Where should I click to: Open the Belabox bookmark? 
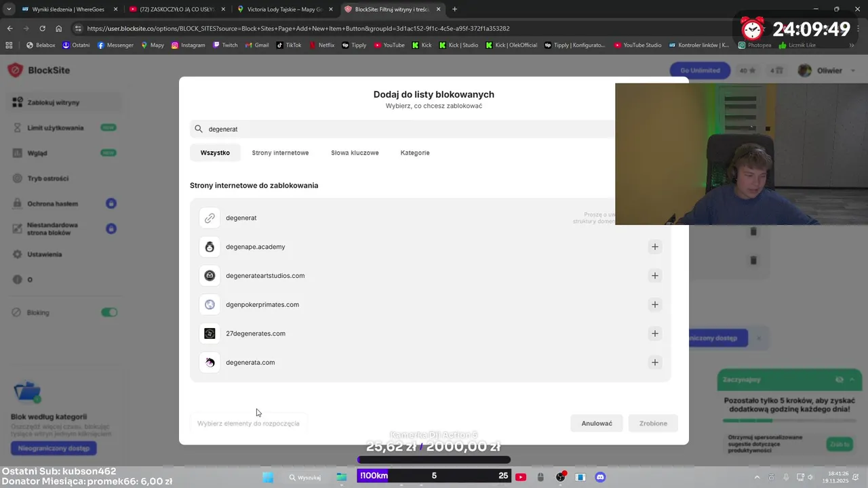(x=41, y=45)
